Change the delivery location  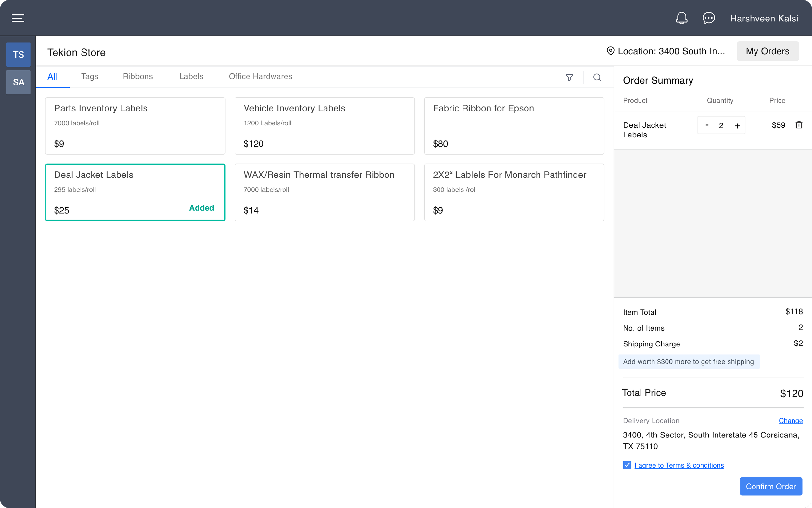(791, 421)
